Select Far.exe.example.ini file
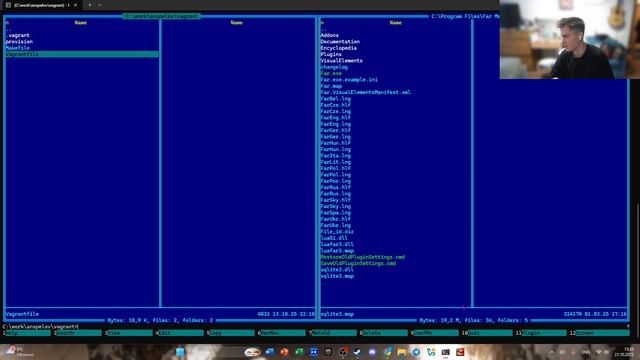The image size is (640, 360). coord(349,80)
